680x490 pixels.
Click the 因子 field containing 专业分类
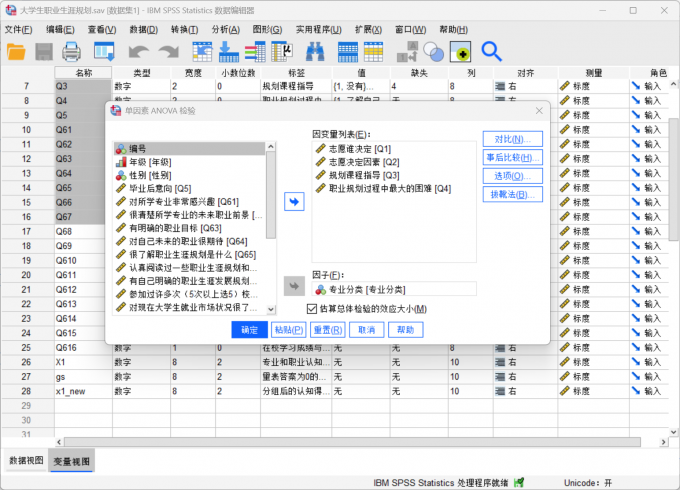[392, 289]
